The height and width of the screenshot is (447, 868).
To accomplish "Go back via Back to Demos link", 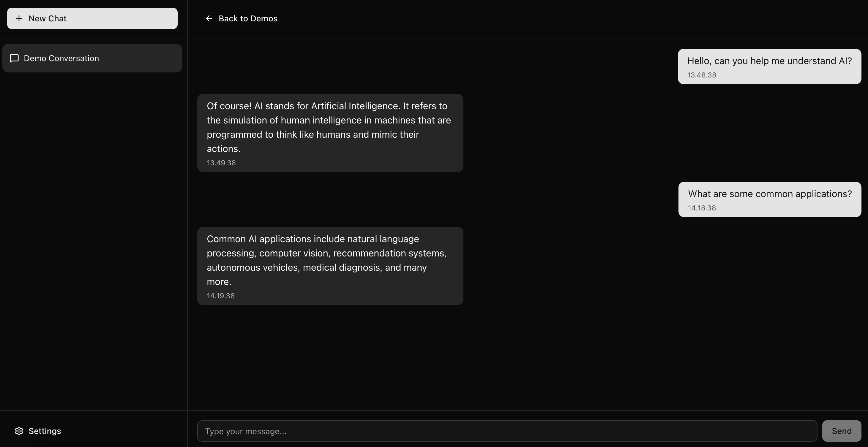I will (248, 18).
